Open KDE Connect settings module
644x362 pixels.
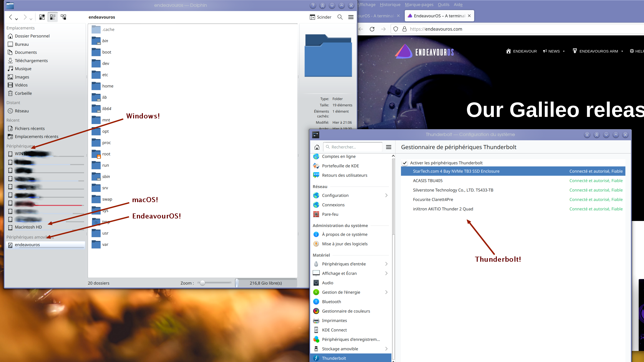(x=334, y=330)
